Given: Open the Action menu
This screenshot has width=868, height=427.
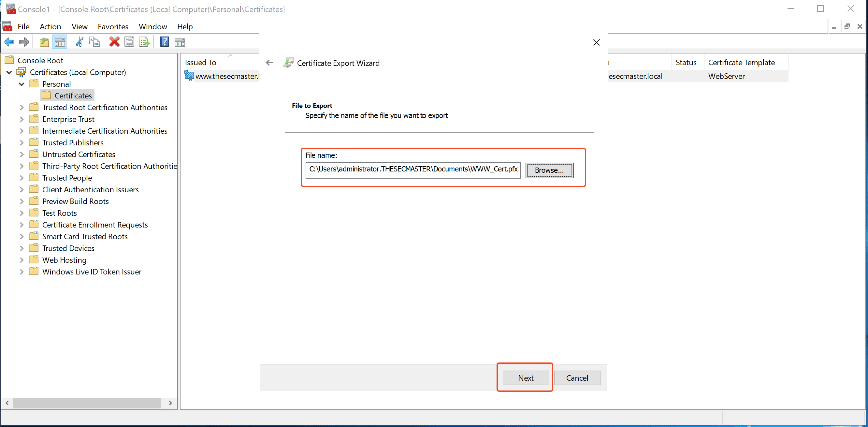Looking at the screenshot, I should (x=50, y=27).
